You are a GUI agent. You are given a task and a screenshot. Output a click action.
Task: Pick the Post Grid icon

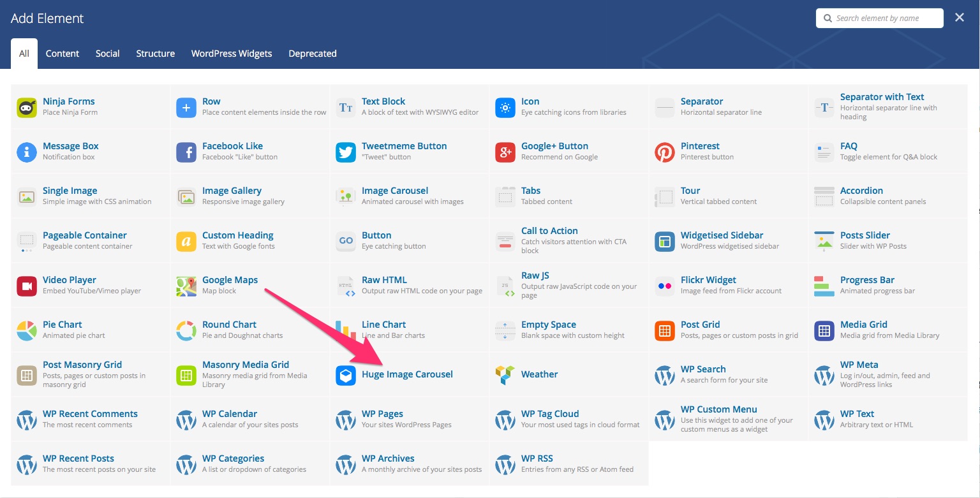(x=665, y=331)
